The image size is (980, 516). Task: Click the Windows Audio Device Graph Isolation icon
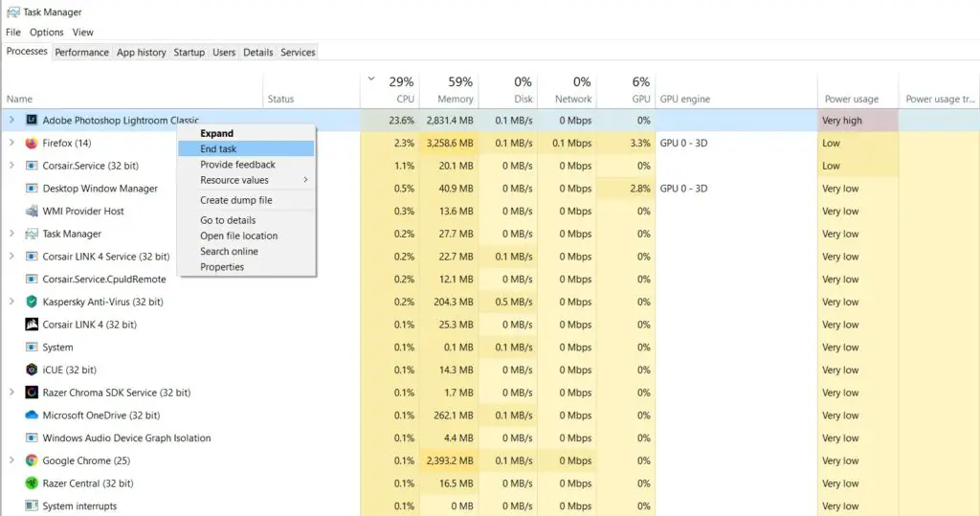pyautogui.click(x=32, y=437)
